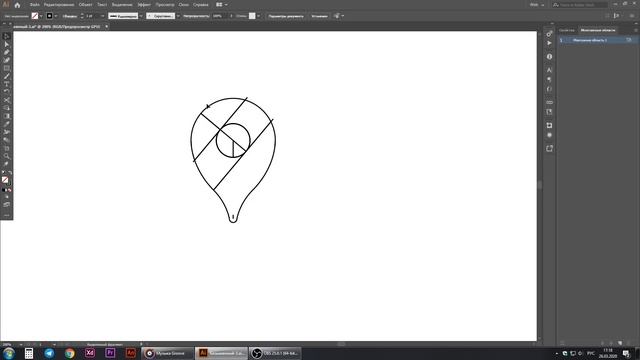This screenshot has height=360, width=640.
Task: Click the Непрозрачность label link
Action: (x=196, y=16)
